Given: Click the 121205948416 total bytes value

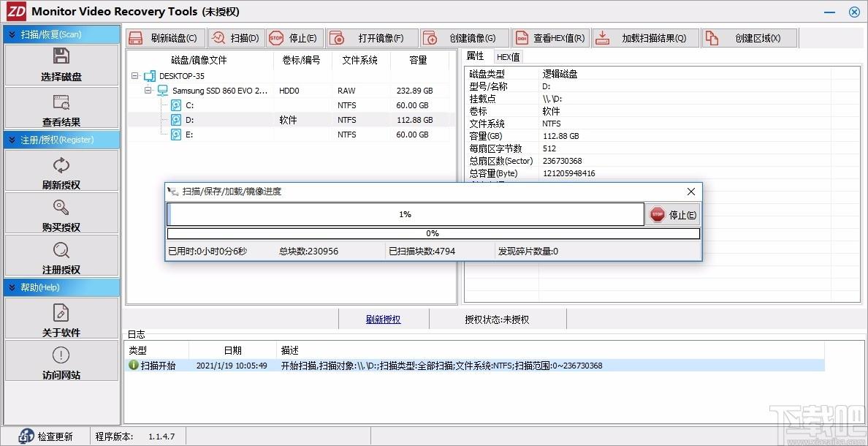Looking at the screenshot, I should tap(569, 173).
